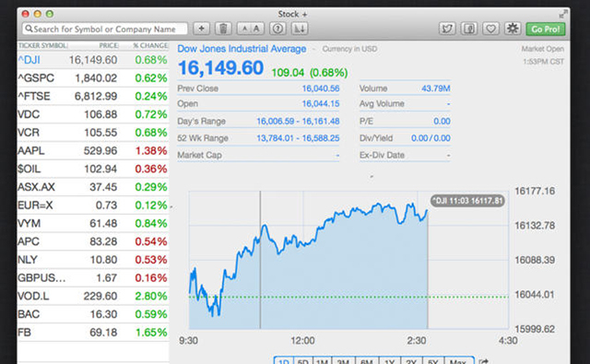590x364 pixels.
Task: Sort by the PRICE column header
Action: tap(109, 45)
